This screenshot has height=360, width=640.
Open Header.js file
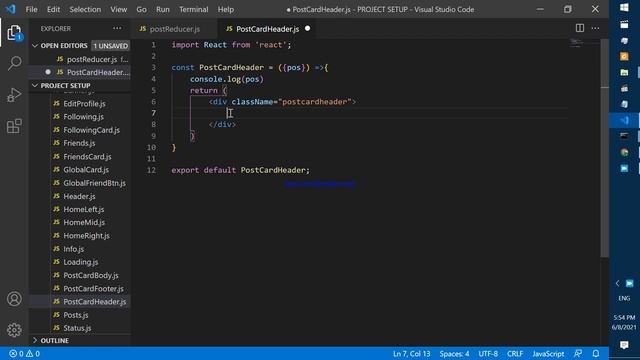(79, 196)
